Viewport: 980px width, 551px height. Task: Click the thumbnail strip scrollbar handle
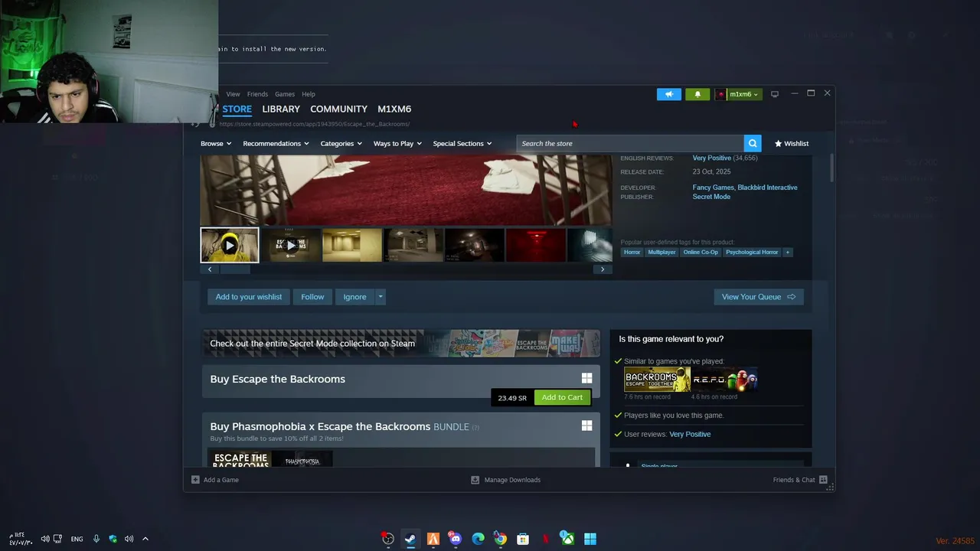(x=235, y=269)
